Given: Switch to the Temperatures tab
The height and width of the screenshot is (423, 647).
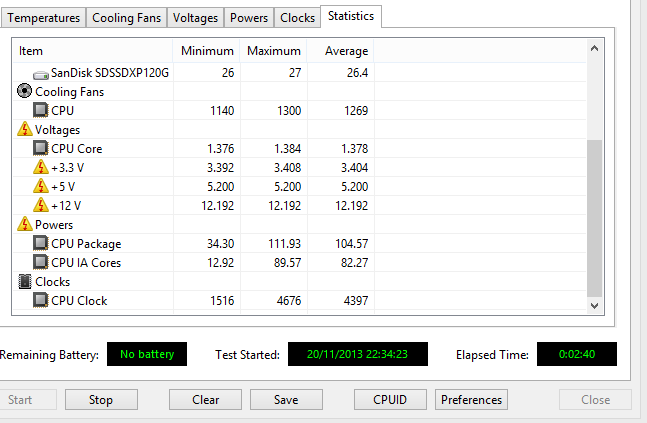Looking at the screenshot, I should point(44,18).
